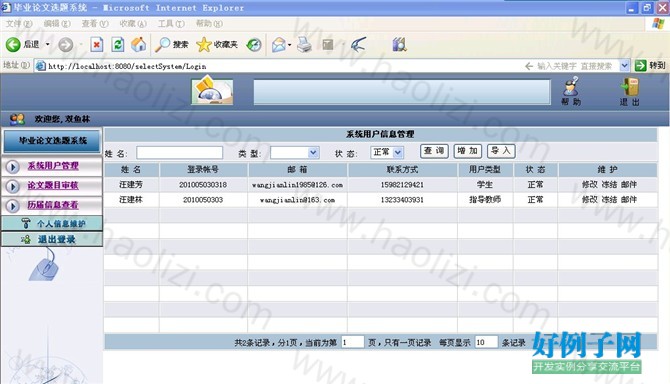
Task: Refresh the page with green arrows icon
Action: (118, 44)
